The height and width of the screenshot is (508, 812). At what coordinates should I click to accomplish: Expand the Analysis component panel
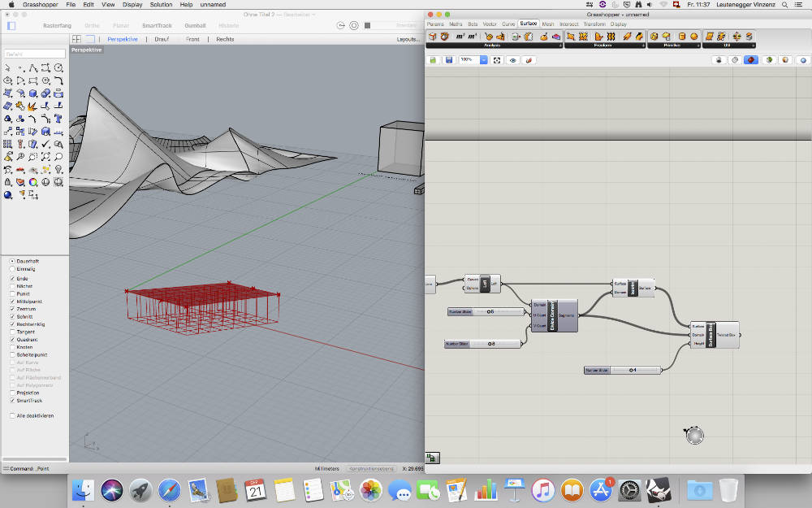pos(560,46)
